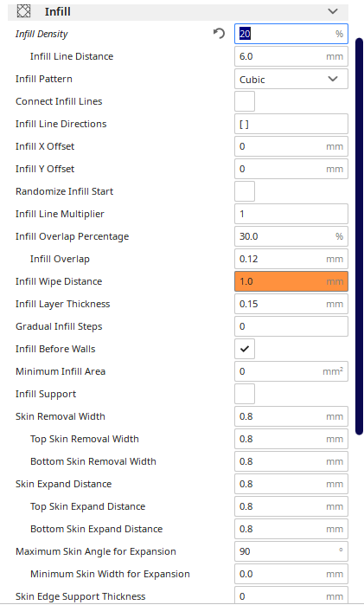This screenshot has height=605, width=364.
Task: Edit the Infill Layer Thickness value
Action: tap(291, 304)
